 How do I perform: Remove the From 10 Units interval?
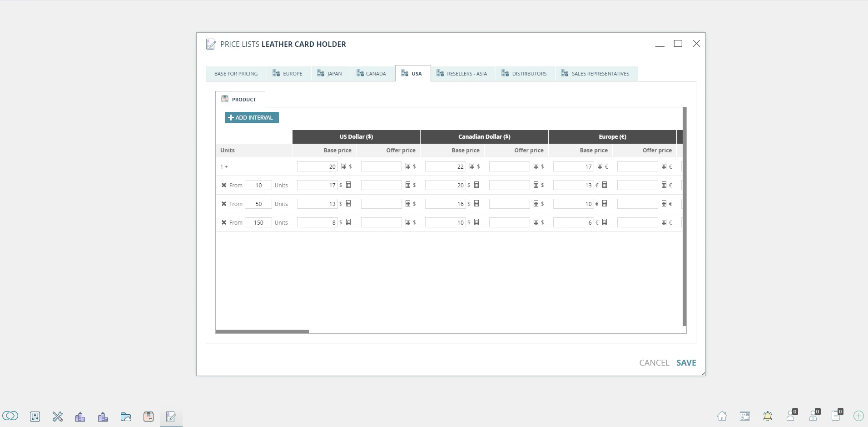pyautogui.click(x=223, y=185)
